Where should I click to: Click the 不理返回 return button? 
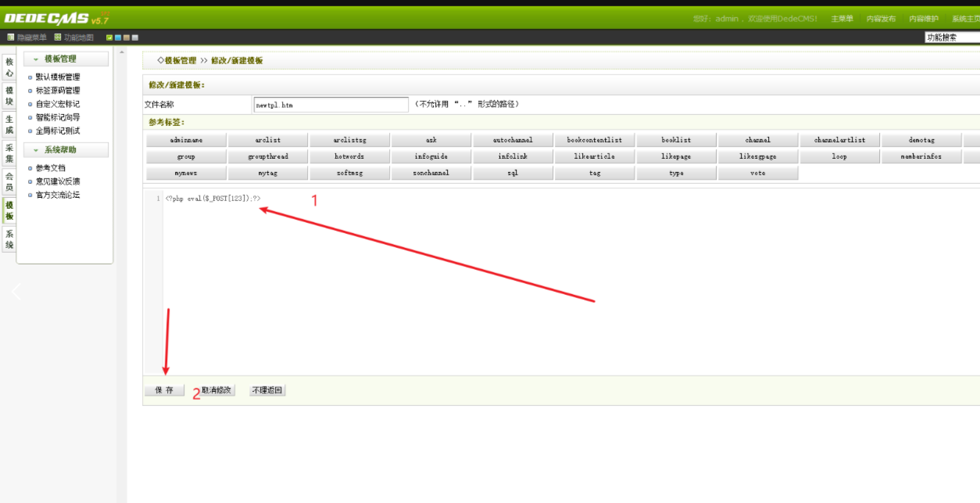(x=267, y=390)
